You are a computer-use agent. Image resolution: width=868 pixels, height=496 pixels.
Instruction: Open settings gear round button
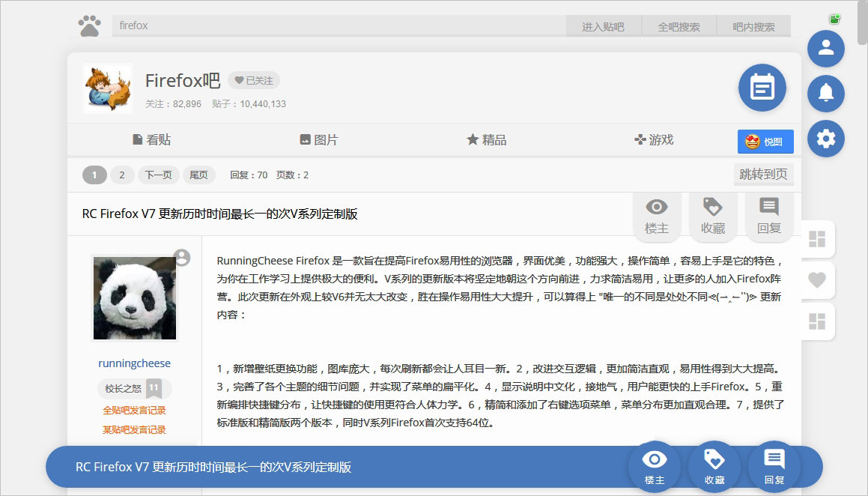tap(826, 139)
